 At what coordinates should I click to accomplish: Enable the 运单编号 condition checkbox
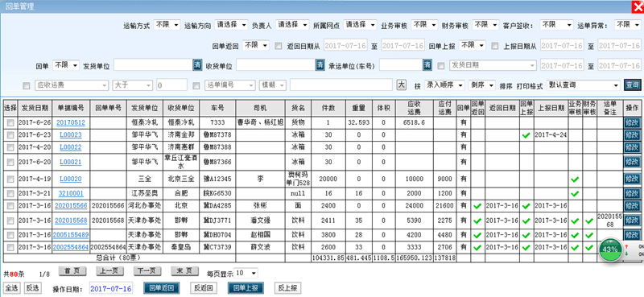196,85
